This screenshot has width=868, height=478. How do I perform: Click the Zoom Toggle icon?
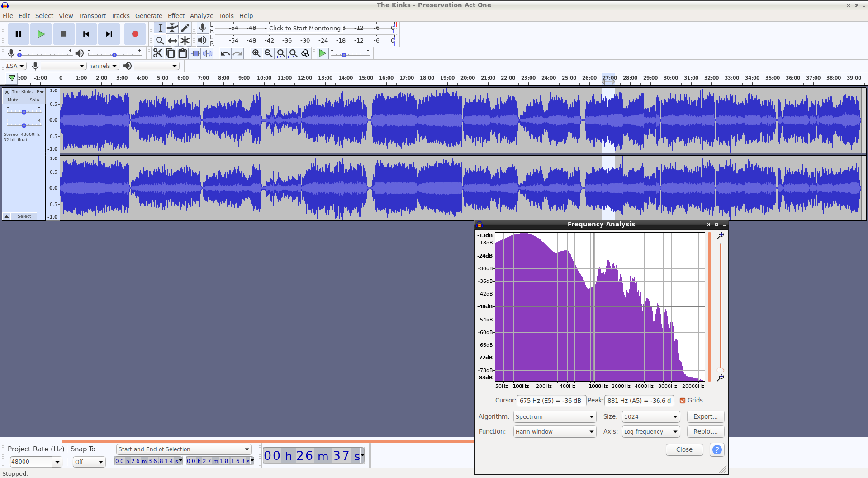click(306, 53)
